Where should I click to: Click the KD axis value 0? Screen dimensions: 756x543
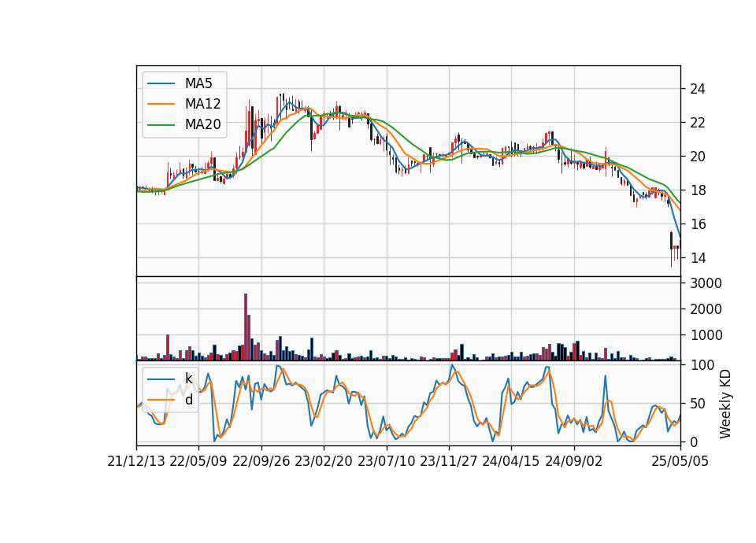694,441
